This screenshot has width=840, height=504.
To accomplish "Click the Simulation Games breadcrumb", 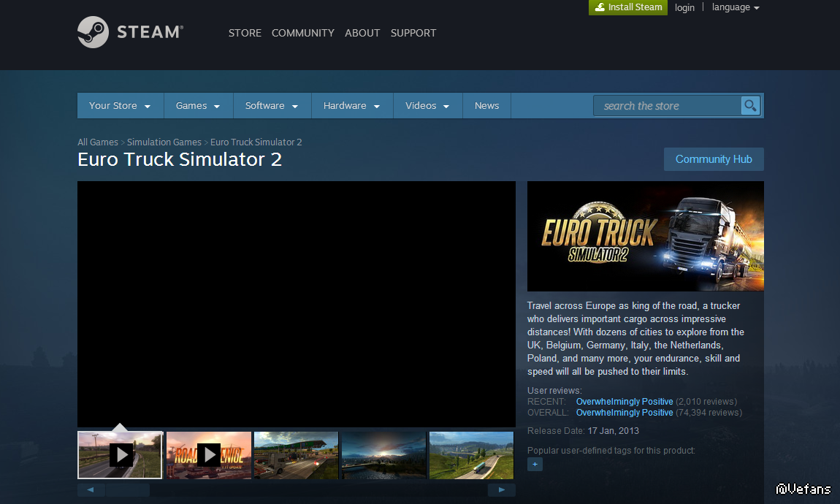I will pyautogui.click(x=164, y=142).
